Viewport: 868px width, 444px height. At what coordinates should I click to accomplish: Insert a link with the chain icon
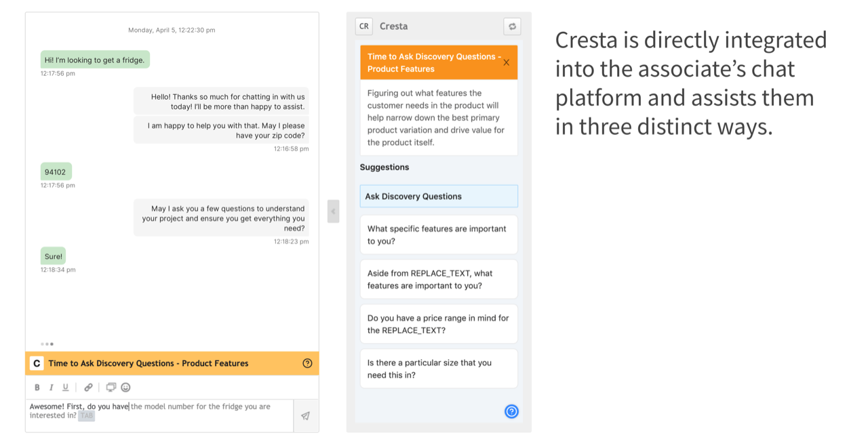[x=88, y=388]
